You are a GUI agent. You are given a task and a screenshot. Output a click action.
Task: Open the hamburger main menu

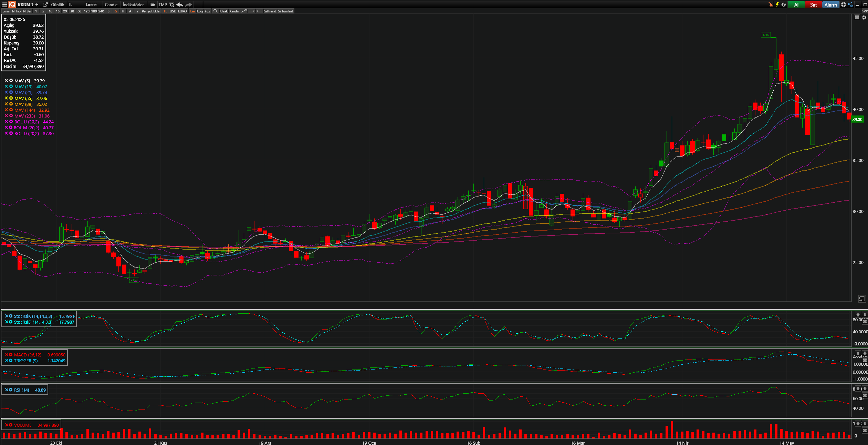tap(4, 4)
